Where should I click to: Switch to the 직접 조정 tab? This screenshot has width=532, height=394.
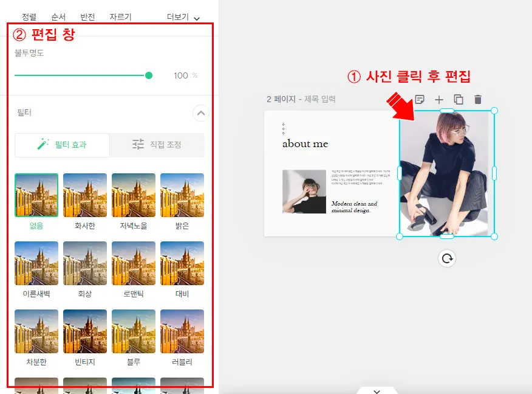coord(157,145)
